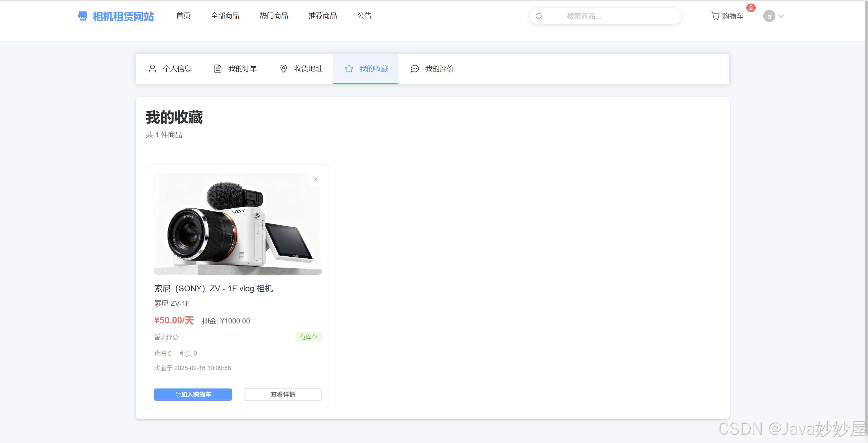This screenshot has width=868, height=443.
Task: Click the cart icon inside 加入购物车 button
Action: (178, 395)
